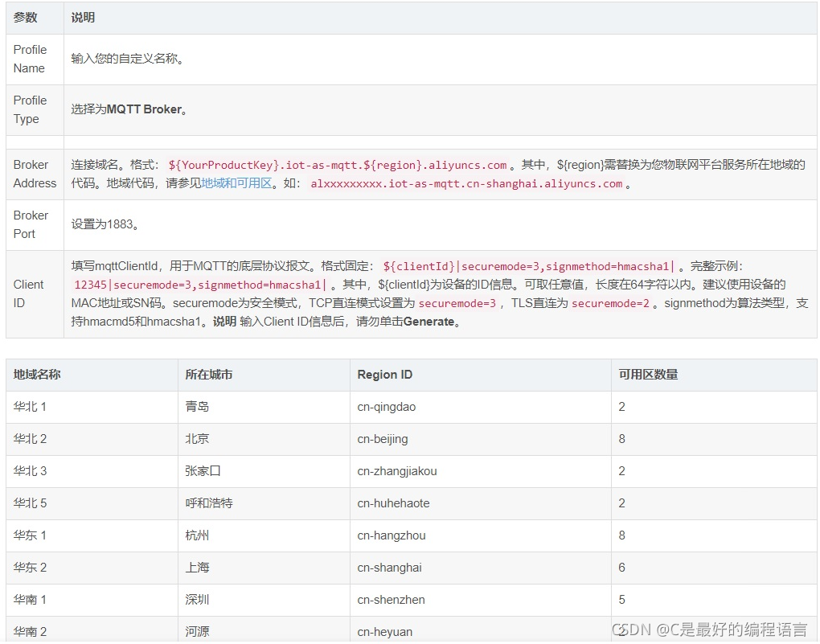Click the cn-qingdao Region ID cell
Screen dimensions: 820x644
(x=384, y=407)
